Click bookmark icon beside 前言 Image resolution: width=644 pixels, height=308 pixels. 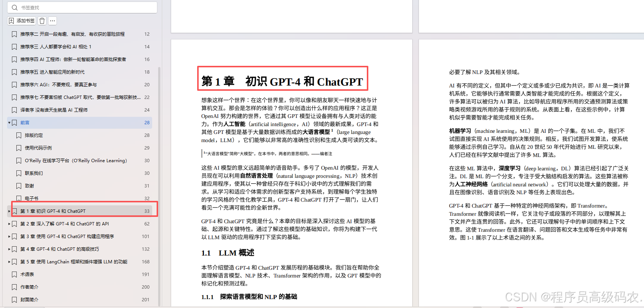pyautogui.click(x=14, y=123)
